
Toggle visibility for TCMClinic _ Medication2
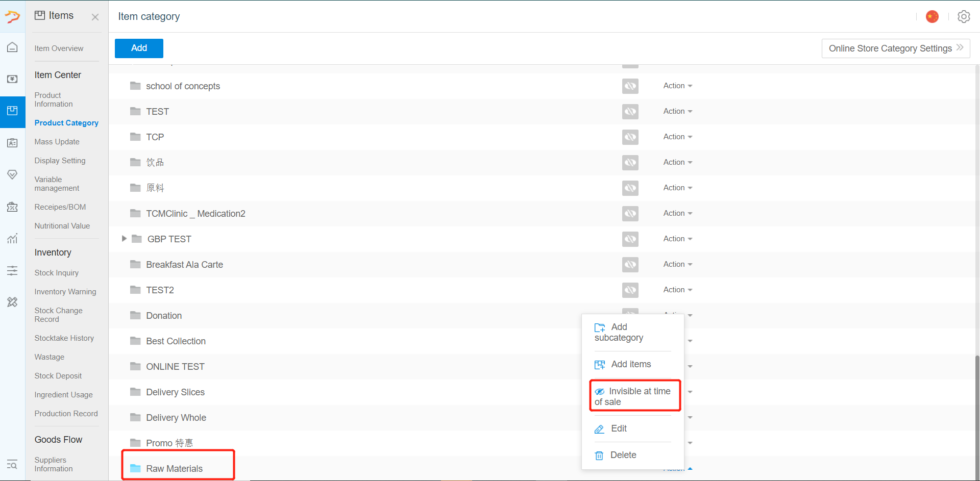(630, 213)
